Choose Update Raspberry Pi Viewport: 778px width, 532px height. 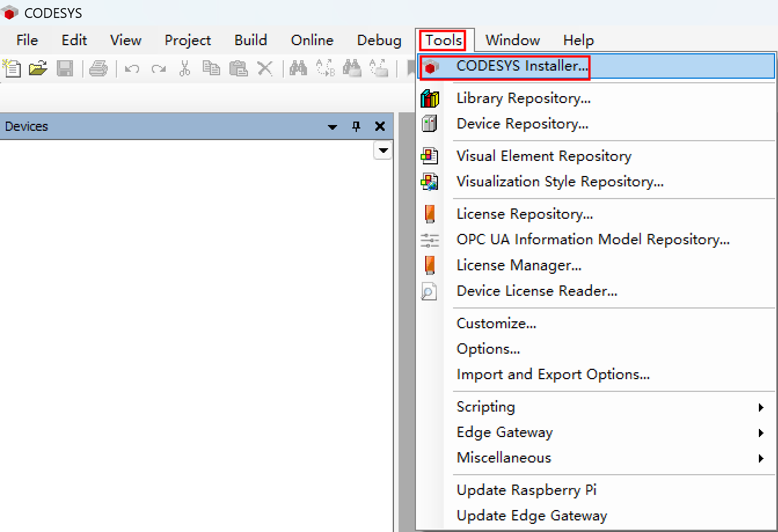pos(527,490)
